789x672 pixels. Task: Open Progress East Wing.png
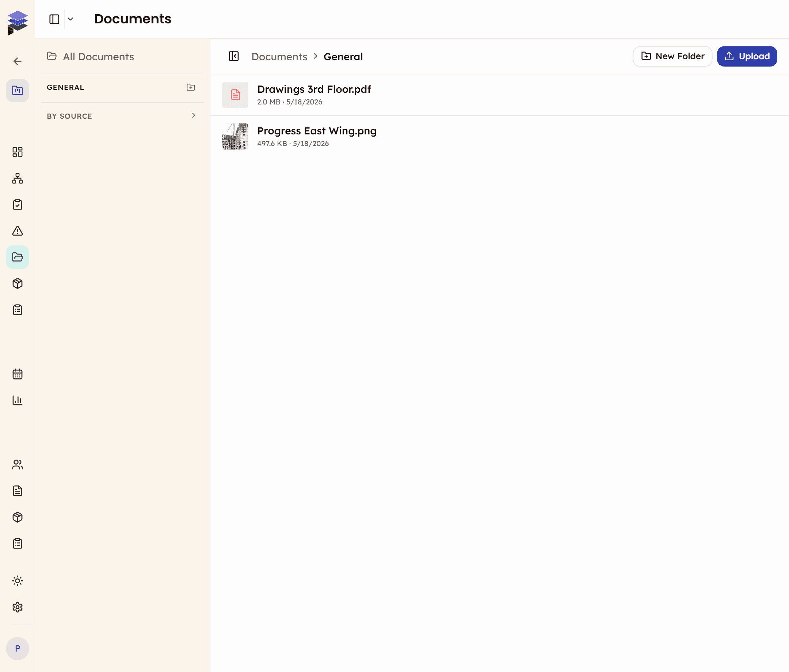coord(317,131)
